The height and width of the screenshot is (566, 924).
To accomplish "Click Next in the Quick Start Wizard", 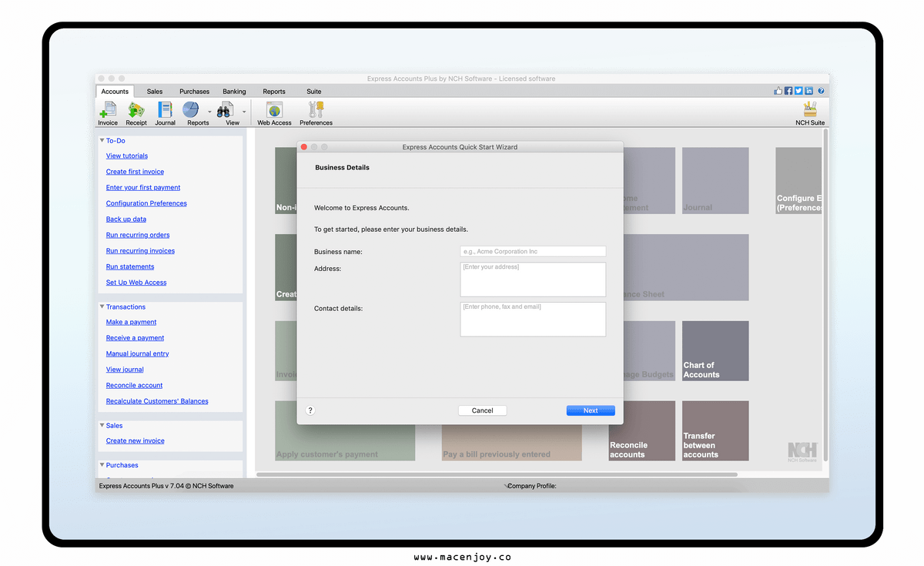I will [x=591, y=410].
